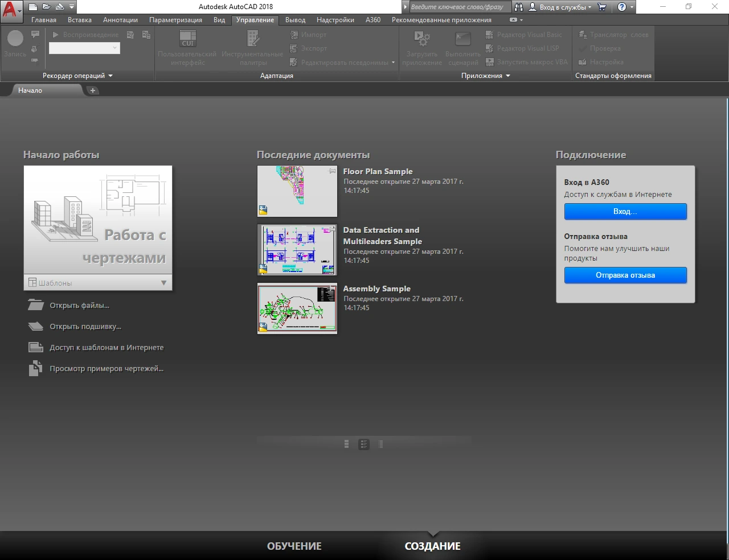Screen dimensions: 729x560
Task: Expand the Приложения panel
Action: coord(486,76)
